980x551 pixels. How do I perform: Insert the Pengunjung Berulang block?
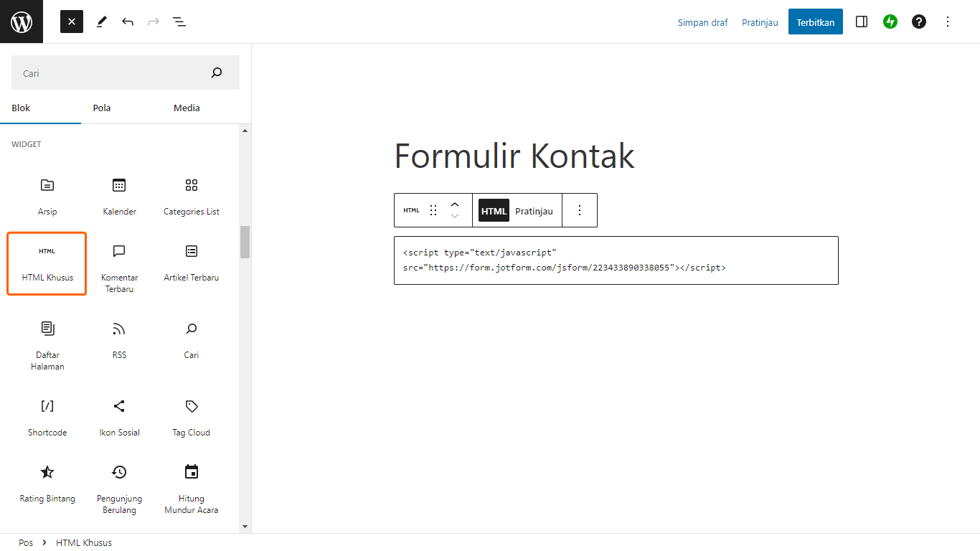tap(119, 488)
